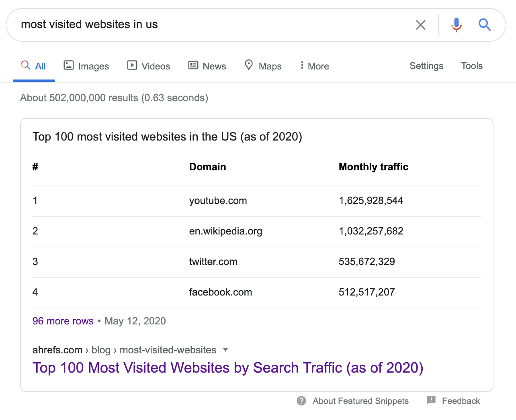The height and width of the screenshot is (420, 516).
Task: Expand the 96 more rows link
Action: pos(63,321)
